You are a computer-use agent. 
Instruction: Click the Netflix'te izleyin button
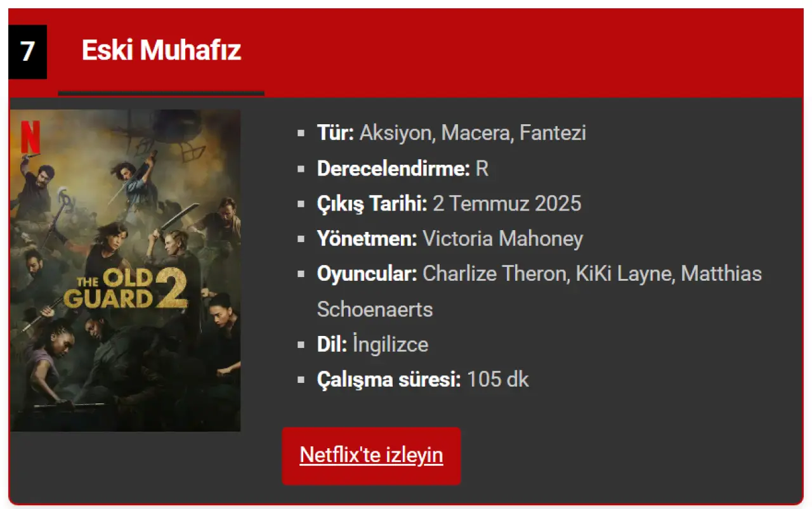pos(371,456)
